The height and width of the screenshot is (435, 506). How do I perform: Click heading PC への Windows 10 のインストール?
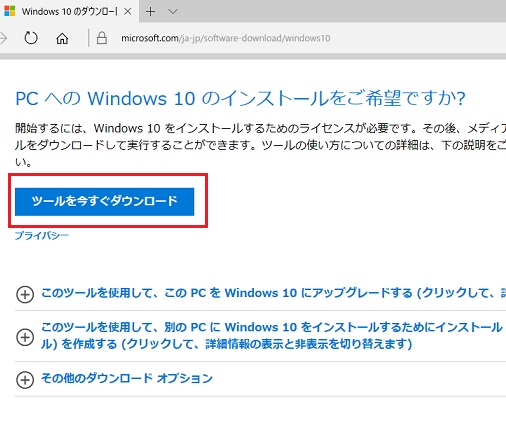tap(240, 99)
